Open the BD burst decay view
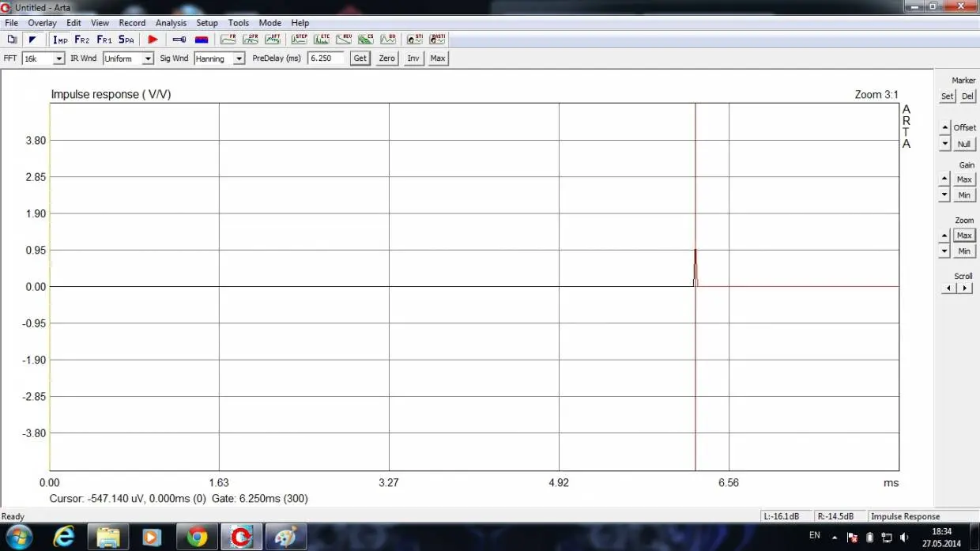Viewport: 980px width, 551px height. tap(388, 39)
